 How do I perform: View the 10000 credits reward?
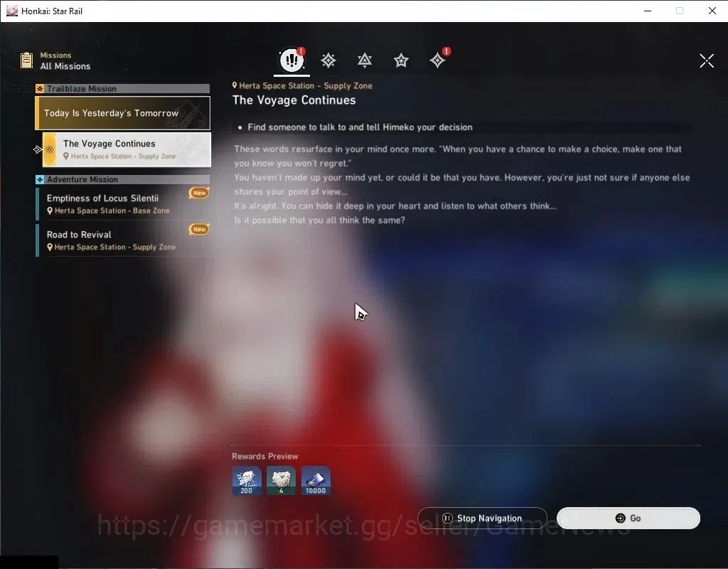coord(316,480)
